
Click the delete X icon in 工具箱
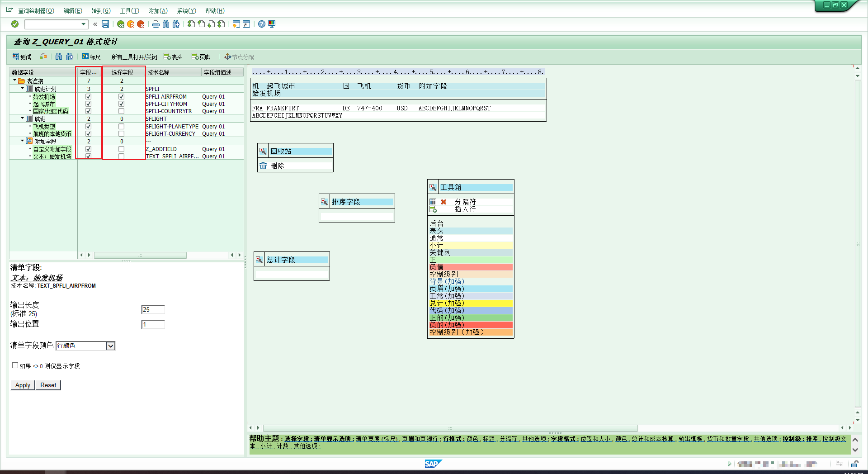tap(443, 202)
